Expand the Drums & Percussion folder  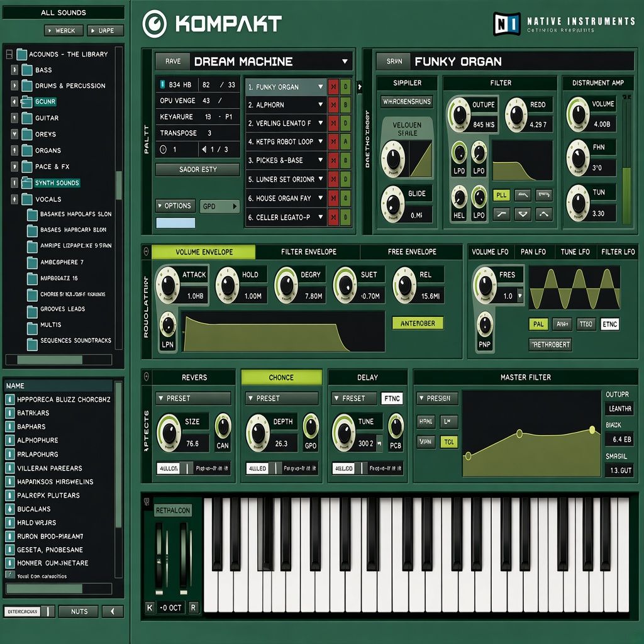(x=14, y=86)
